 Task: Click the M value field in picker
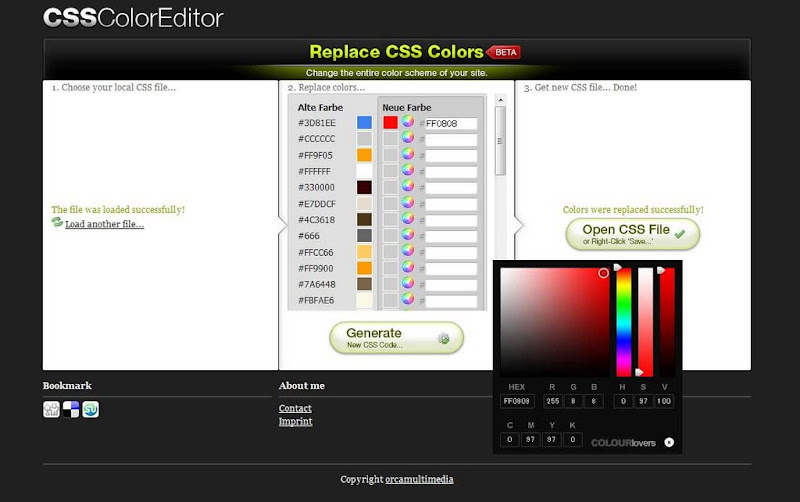coord(531,439)
